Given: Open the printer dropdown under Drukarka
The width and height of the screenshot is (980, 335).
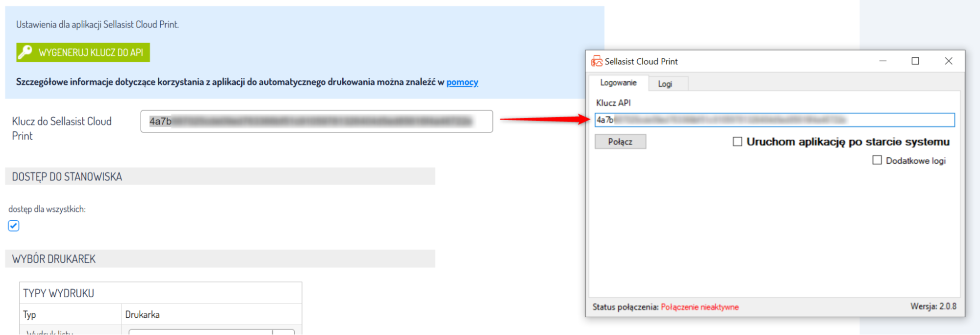Looking at the screenshot, I should (x=283, y=332).
